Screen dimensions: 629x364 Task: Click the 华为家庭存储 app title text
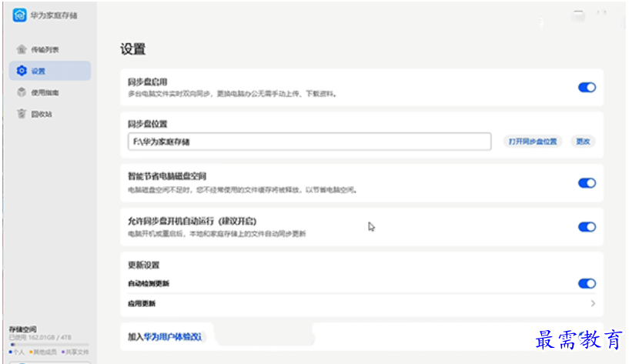coord(54,15)
